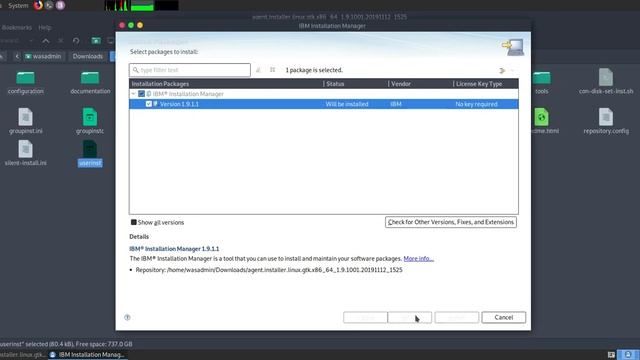Select the 'Will be installed' status cell
Viewport: 640px width, 360px height.
tap(347, 104)
